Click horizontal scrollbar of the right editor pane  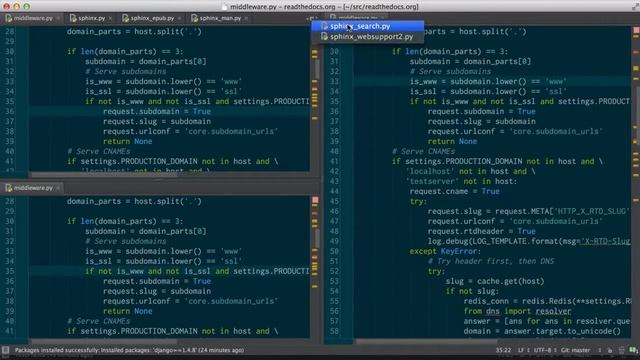pyautogui.click(x=427, y=341)
